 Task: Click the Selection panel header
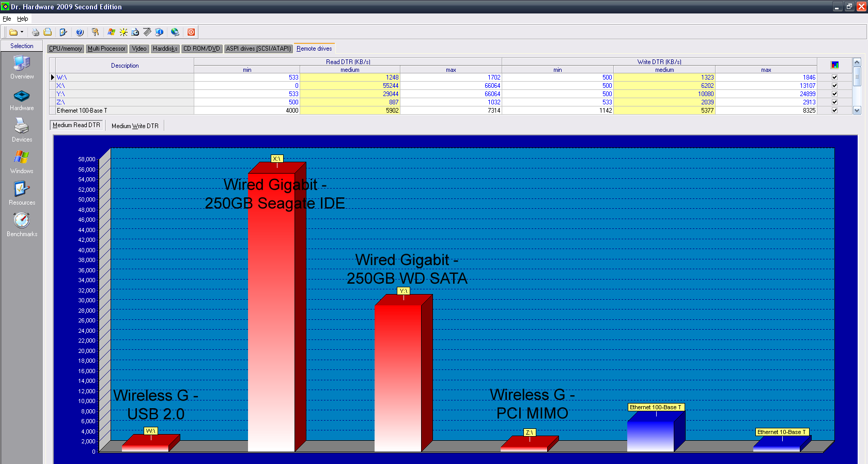(x=22, y=46)
